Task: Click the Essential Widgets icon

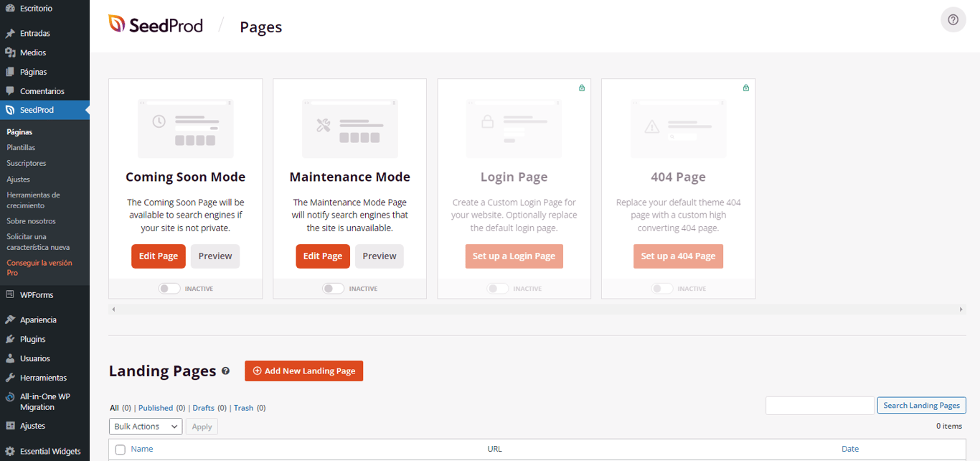Action: (x=10, y=452)
